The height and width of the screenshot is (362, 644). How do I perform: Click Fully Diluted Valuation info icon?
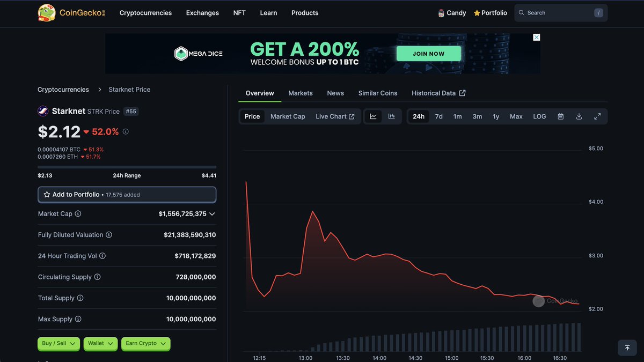click(109, 235)
